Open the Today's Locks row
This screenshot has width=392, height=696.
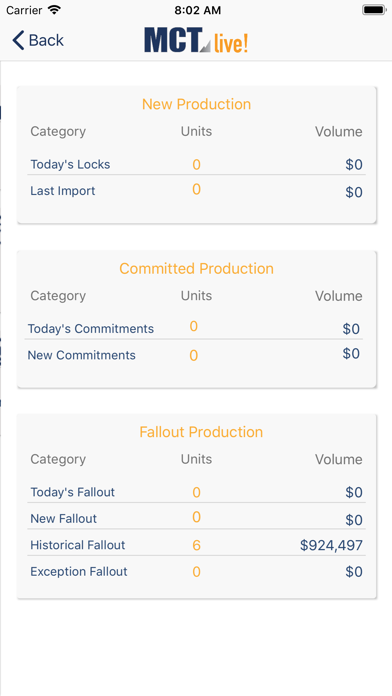pyautogui.click(x=196, y=165)
